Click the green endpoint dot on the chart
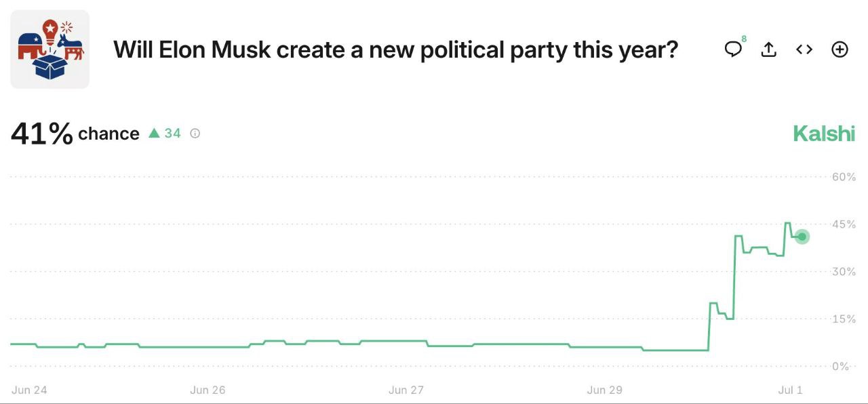Viewport: 868px width, 404px height. coord(802,237)
